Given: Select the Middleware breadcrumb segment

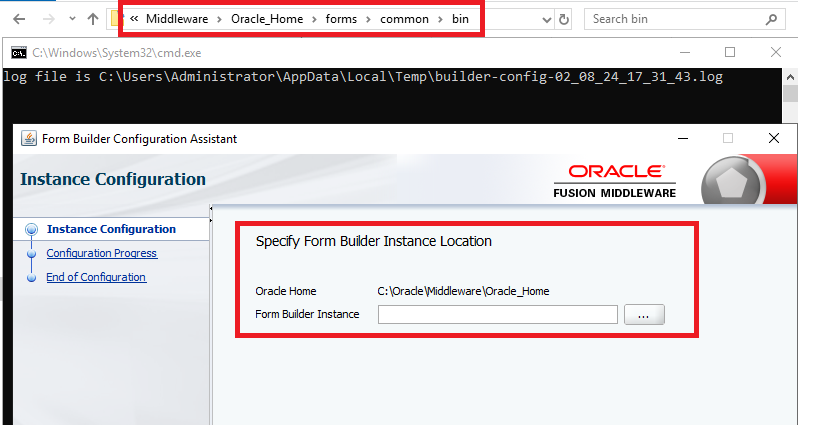Looking at the screenshot, I should [x=176, y=19].
